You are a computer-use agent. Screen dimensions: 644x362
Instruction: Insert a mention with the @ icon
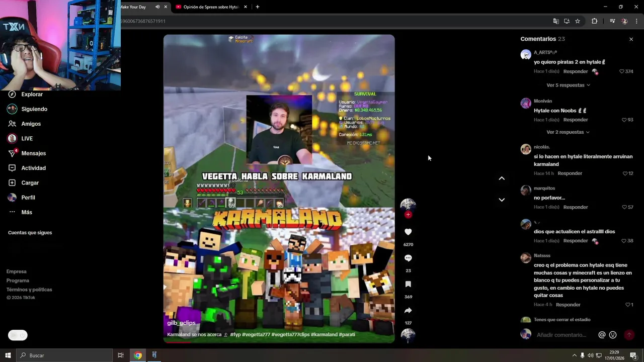(x=602, y=335)
